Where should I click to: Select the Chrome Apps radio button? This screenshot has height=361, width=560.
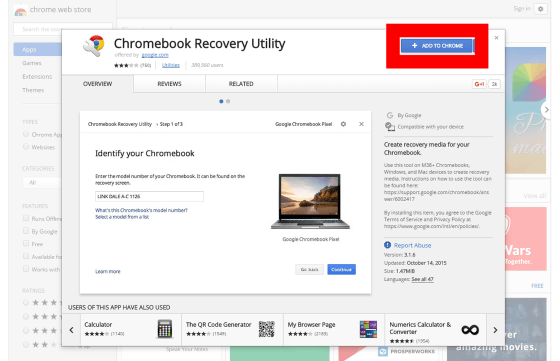[x=26, y=134]
